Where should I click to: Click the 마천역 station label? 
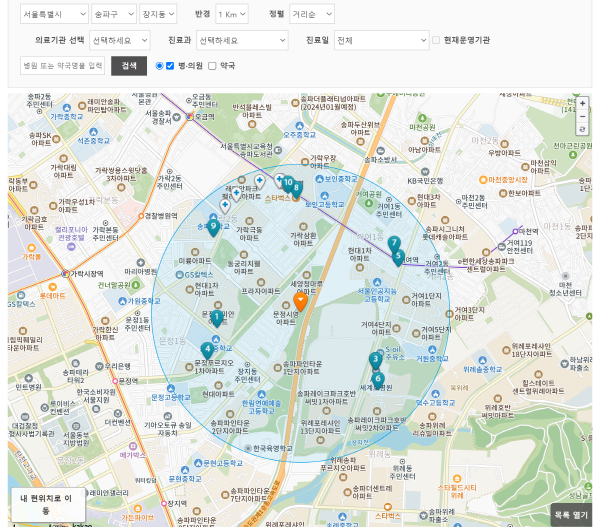point(528,232)
